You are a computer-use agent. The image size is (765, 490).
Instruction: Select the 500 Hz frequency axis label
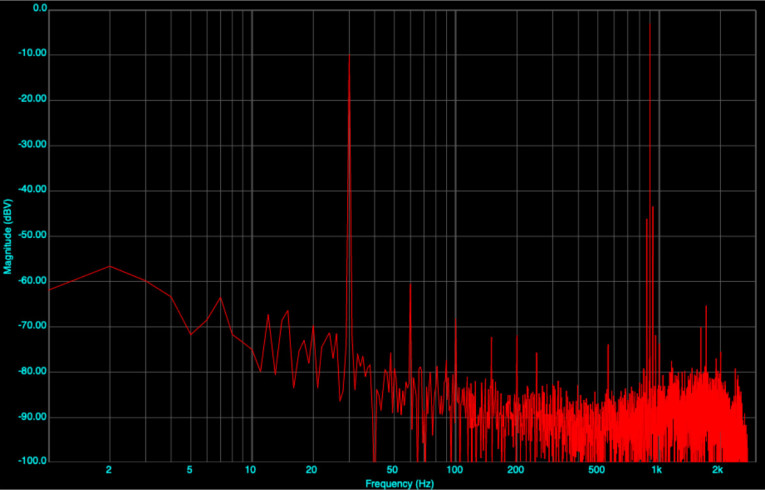[596, 470]
